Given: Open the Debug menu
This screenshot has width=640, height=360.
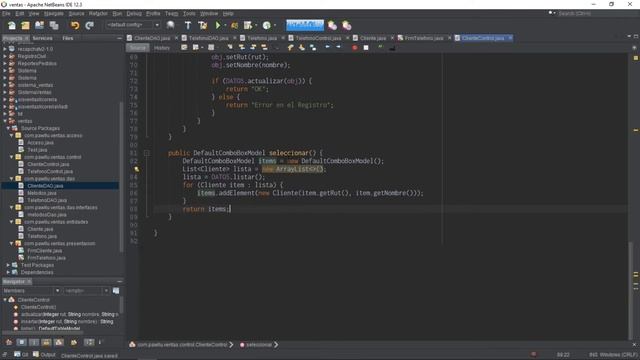Looking at the screenshot, I should [134, 13].
